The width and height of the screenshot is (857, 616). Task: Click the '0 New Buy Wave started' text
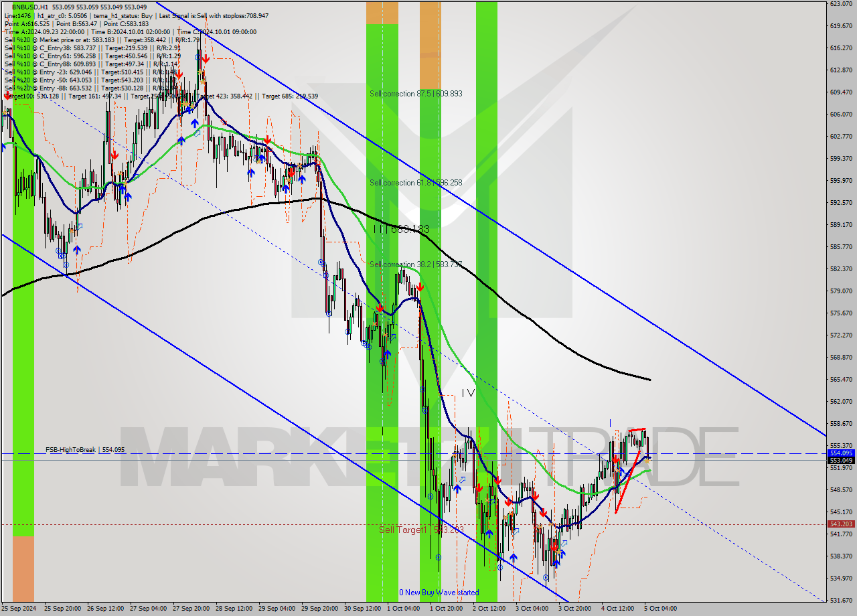point(439,593)
